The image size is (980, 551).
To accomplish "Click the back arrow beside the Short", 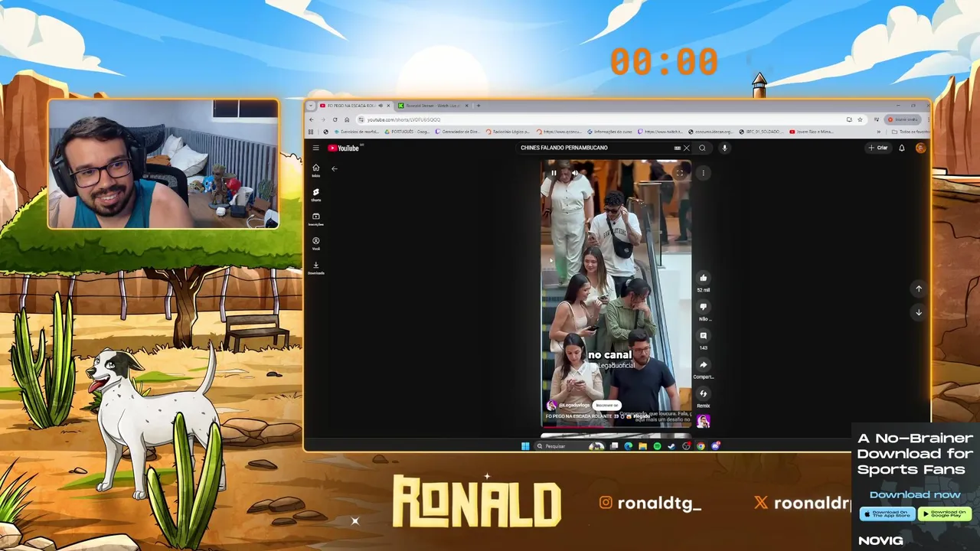I will pyautogui.click(x=334, y=168).
